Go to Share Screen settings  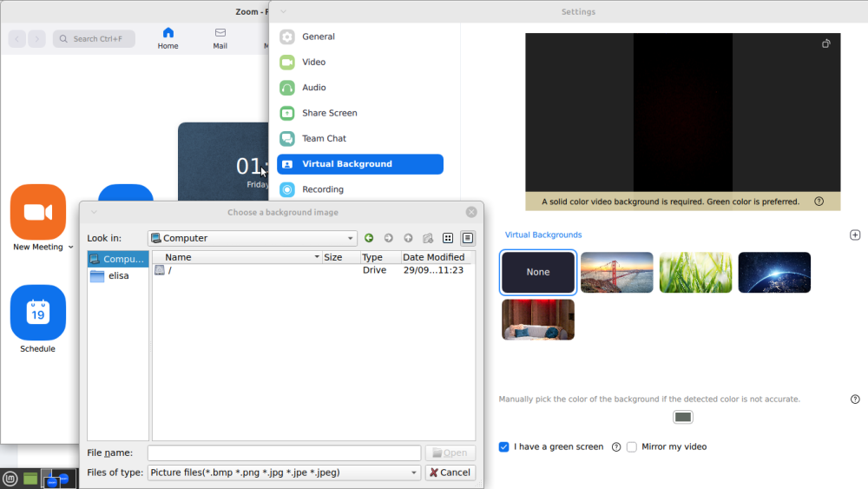pyautogui.click(x=329, y=113)
